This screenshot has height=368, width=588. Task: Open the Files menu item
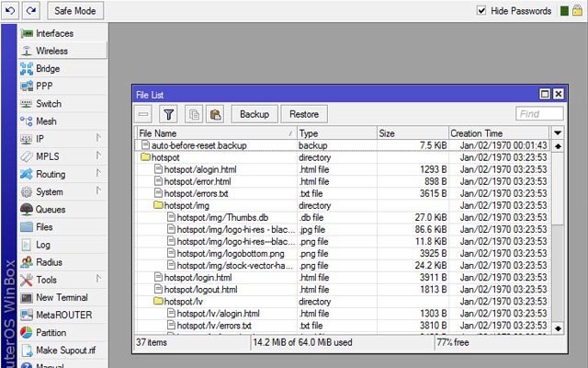pos(44,226)
